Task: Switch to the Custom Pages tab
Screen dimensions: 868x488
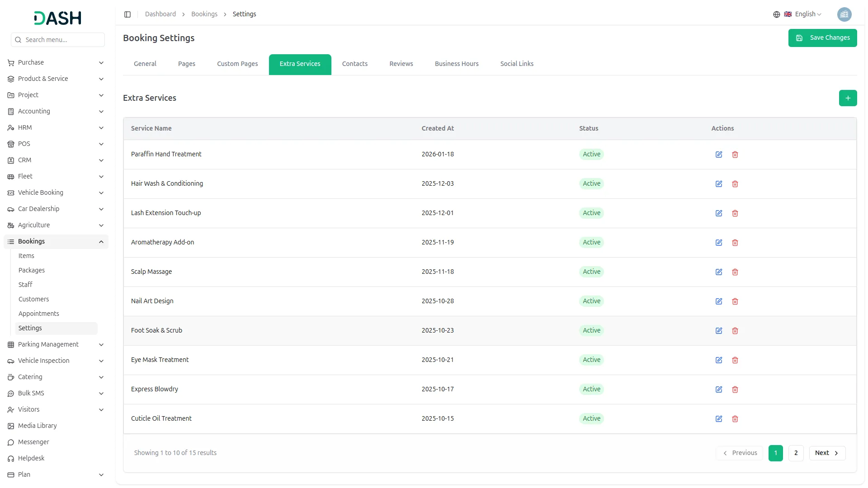Action: point(237,64)
